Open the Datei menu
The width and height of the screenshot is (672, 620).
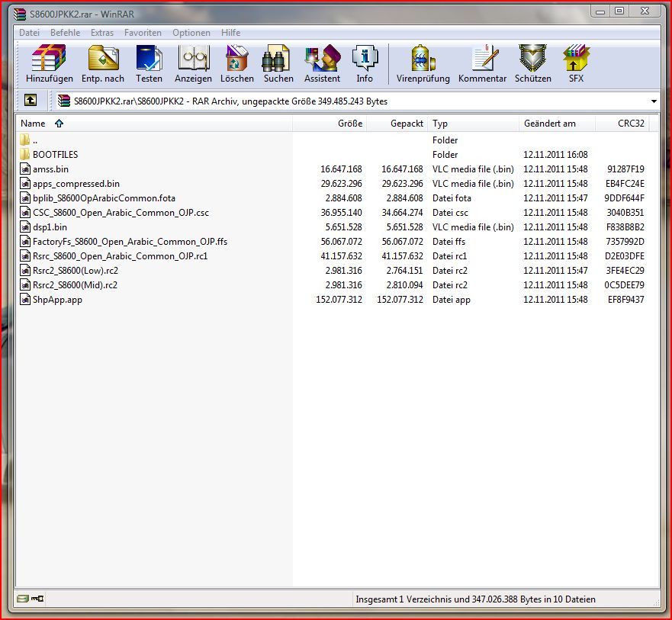[x=29, y=33]
